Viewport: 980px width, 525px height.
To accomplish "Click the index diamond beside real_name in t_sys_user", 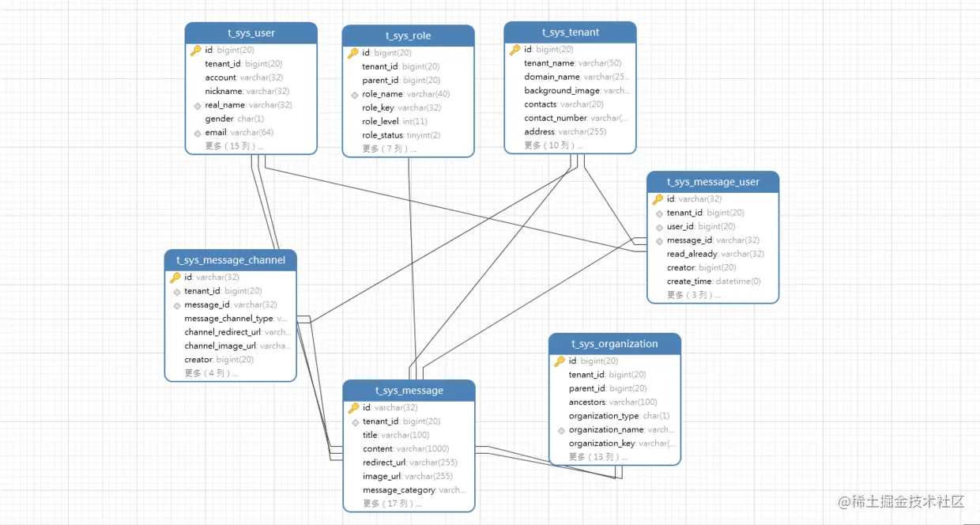I will (x=198, y=105).
